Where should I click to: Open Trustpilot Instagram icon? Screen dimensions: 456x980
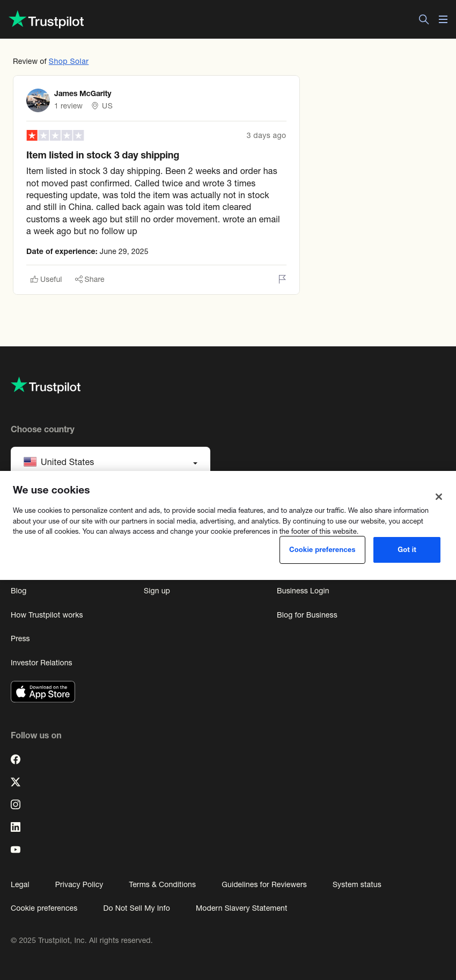pos(16,804)
